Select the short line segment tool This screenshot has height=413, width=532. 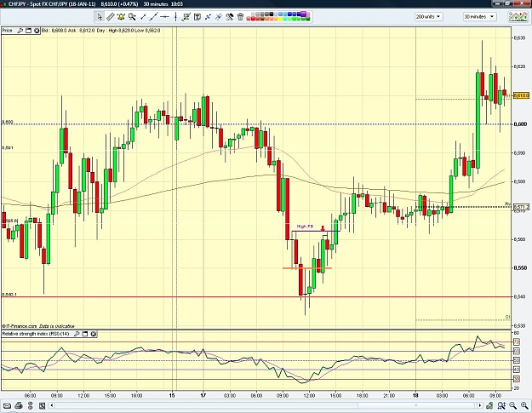[x=143, y=17]
